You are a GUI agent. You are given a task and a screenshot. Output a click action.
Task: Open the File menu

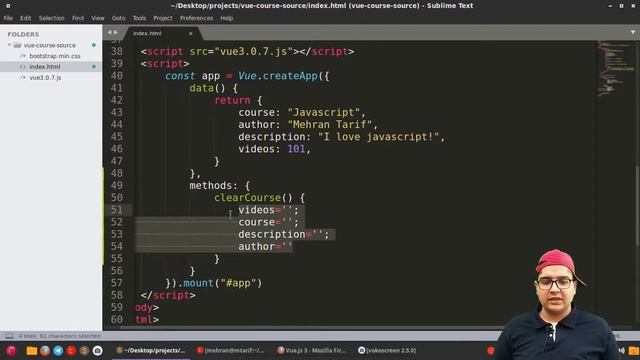(8, 18)
